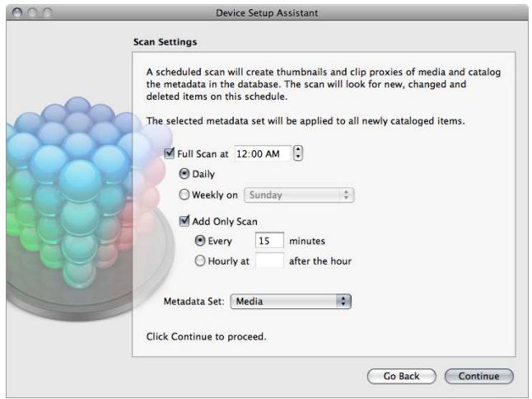Viewport: 532px width, 399px height.
Task: Click the time stepper arrows
Action: [x=297, y=153]
